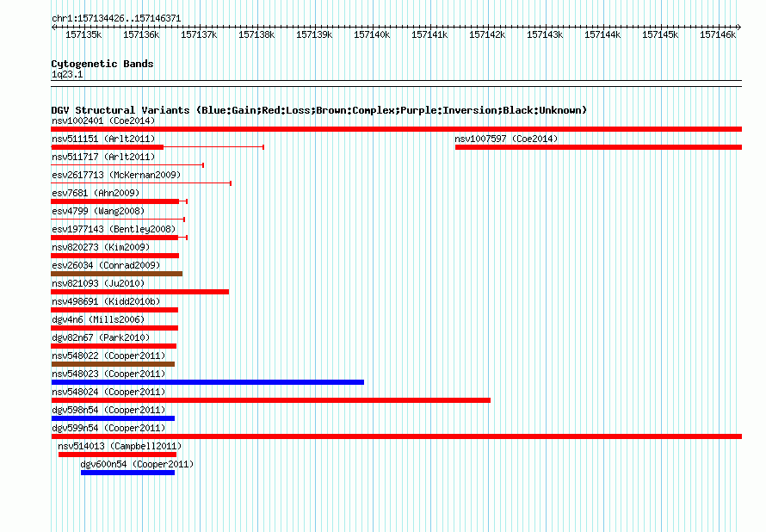Screen dimensions: 766x532
Task: Open the nsv548022 (Cooper2011) label
Action: pyautogui.click(x=108, y=356)
